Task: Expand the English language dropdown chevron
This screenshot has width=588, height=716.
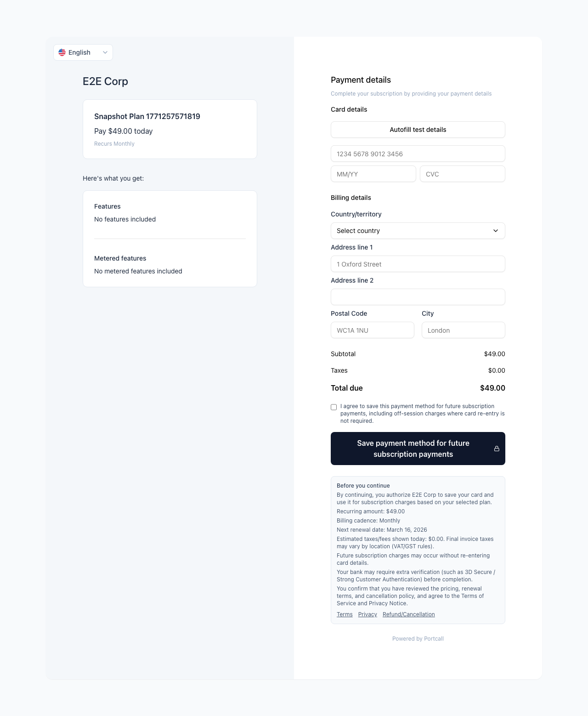Action: click(105, 52)
